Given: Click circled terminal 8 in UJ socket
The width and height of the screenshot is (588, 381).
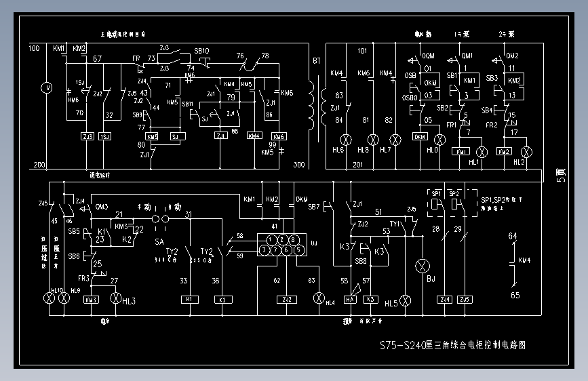Looking at the screenshot, I should pyautogui.click(x=293, y=239).
